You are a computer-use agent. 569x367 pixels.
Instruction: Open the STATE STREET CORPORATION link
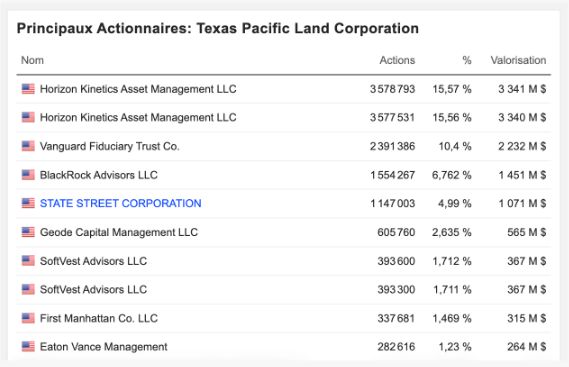[120, 203]
